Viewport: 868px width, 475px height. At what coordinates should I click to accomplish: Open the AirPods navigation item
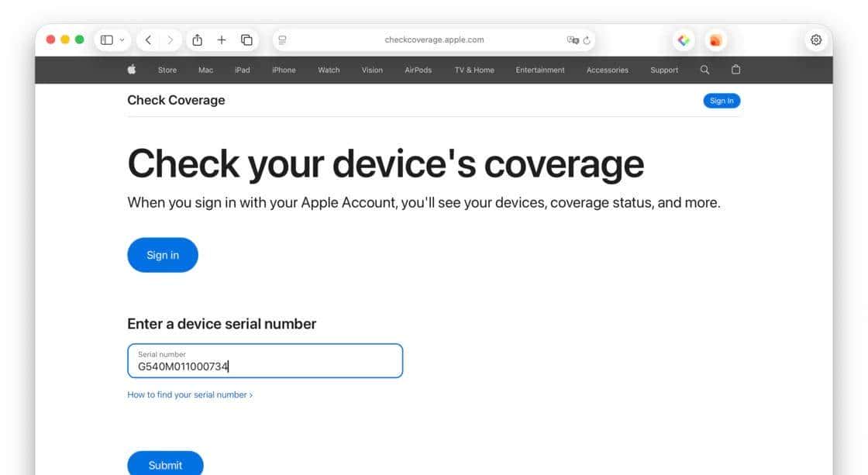[x=418, y=70]
